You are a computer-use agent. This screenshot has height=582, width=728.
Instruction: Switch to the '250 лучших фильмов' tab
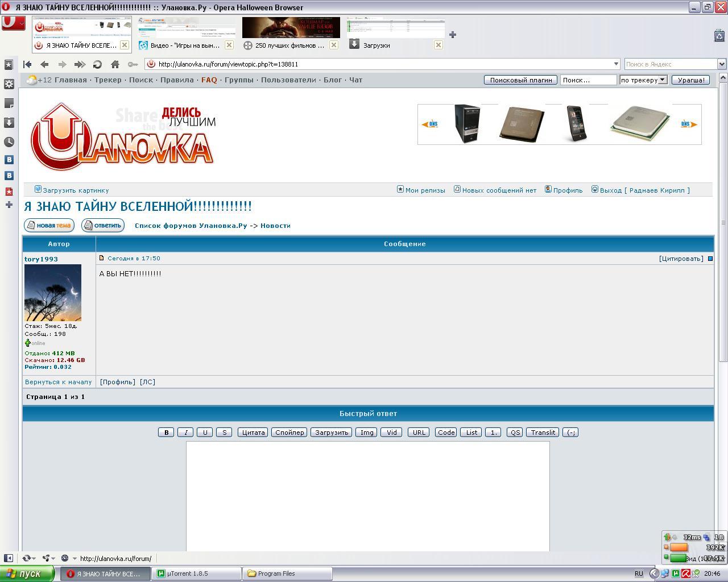pyautogui.click(x=289, y=45)
